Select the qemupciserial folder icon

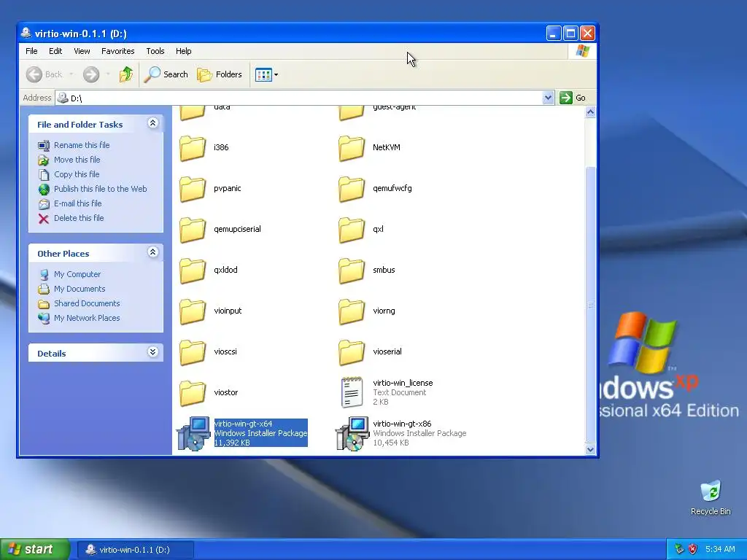193,230
